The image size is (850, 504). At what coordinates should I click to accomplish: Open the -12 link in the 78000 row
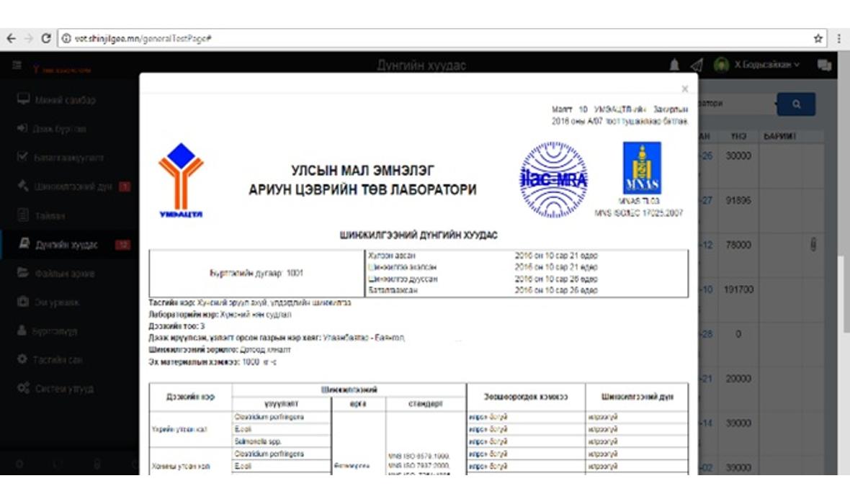[x=707, y=245]
